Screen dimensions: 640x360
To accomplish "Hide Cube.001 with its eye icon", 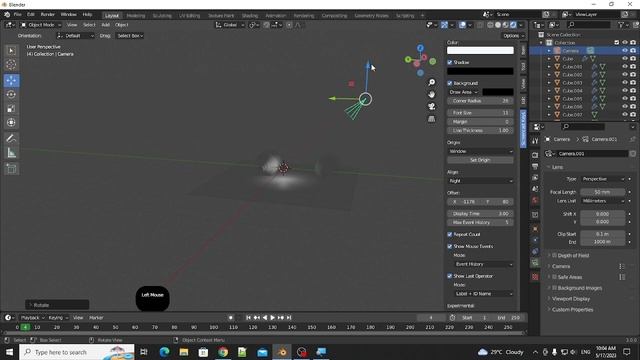I will [x=625, y=67].
